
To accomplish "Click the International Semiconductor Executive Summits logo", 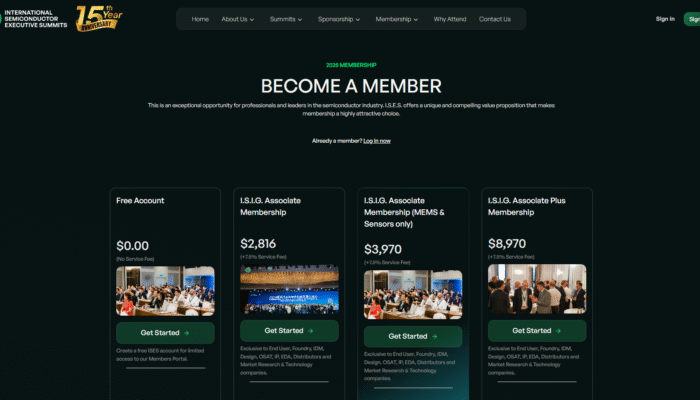I will pos(34,19).
